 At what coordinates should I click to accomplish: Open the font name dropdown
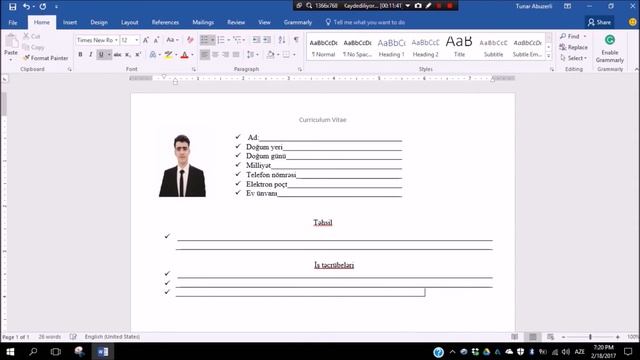(x=116, y=40)
